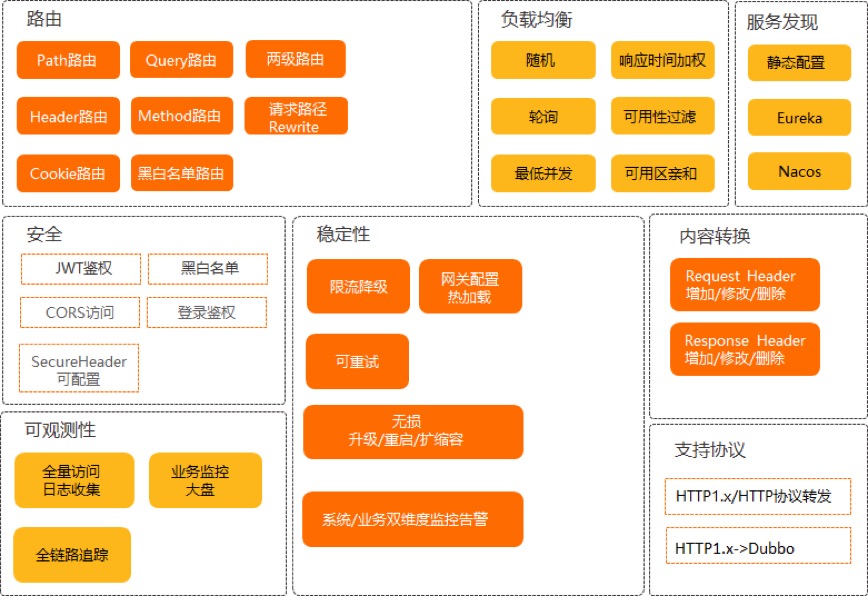Click the Path路由 button

[68, 60]
